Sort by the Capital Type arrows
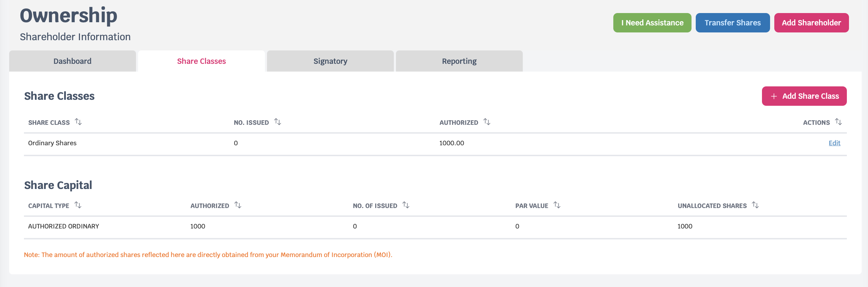Screen dimensions: 868x287 coord(78,205)
